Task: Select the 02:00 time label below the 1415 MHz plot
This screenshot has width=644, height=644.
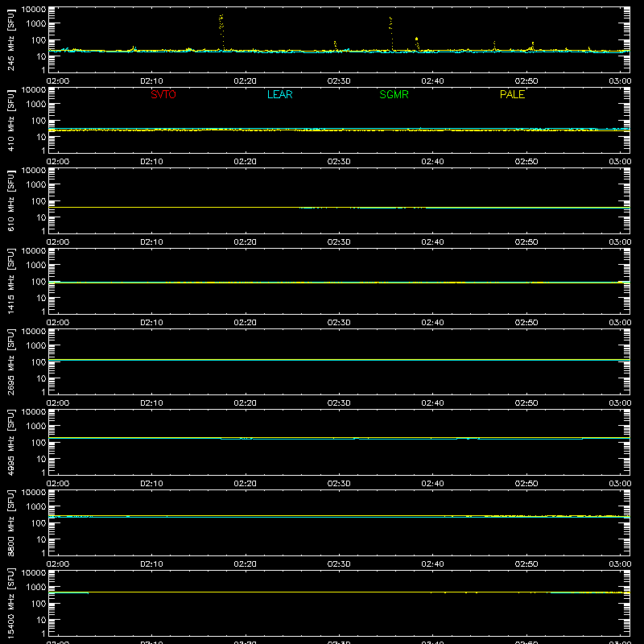Action: click(x=58, y=323)
